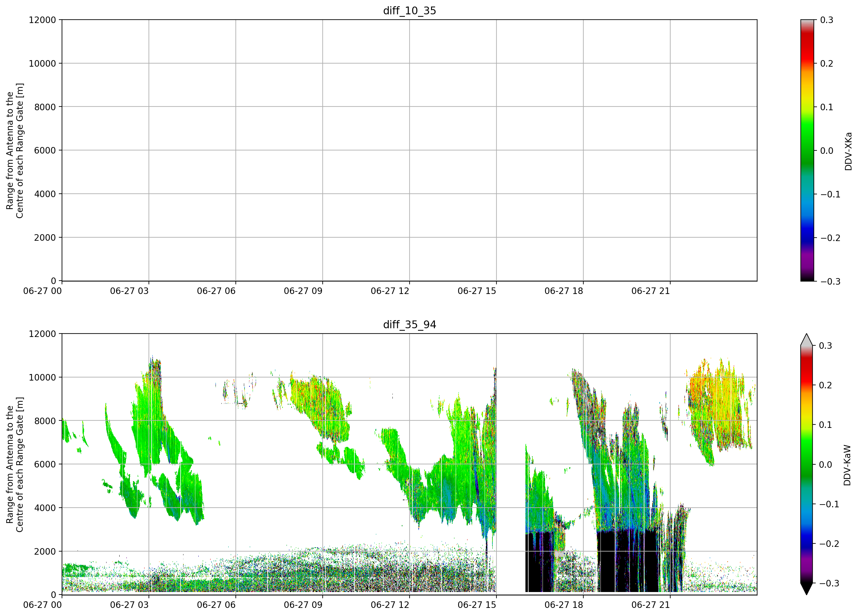Click the top plot's y-axis range label
Image resolution: width=859 pixels, height=616 pixels.
(15, 150)
